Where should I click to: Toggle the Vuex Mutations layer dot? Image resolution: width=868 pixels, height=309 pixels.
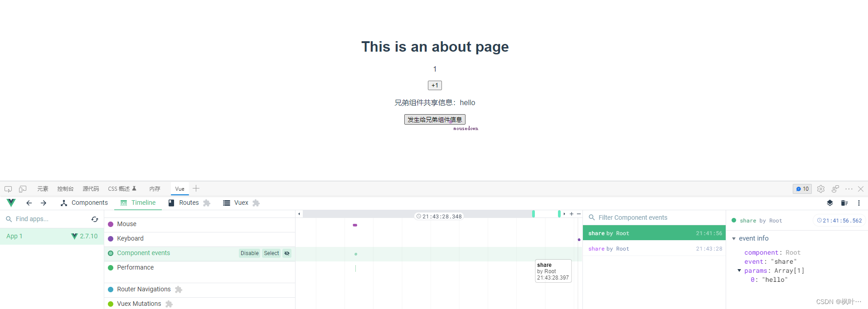click(111, 304)
